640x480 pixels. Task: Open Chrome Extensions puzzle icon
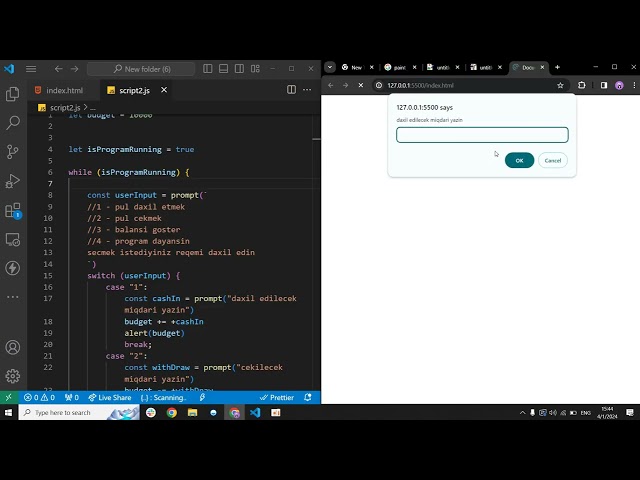[x=582, y=85]
